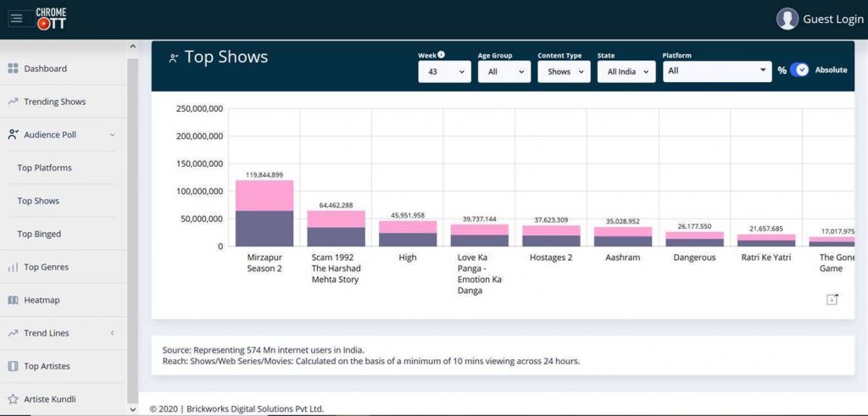Open the Dashboard grid icon
868x416 pixels.
point(13,69)
